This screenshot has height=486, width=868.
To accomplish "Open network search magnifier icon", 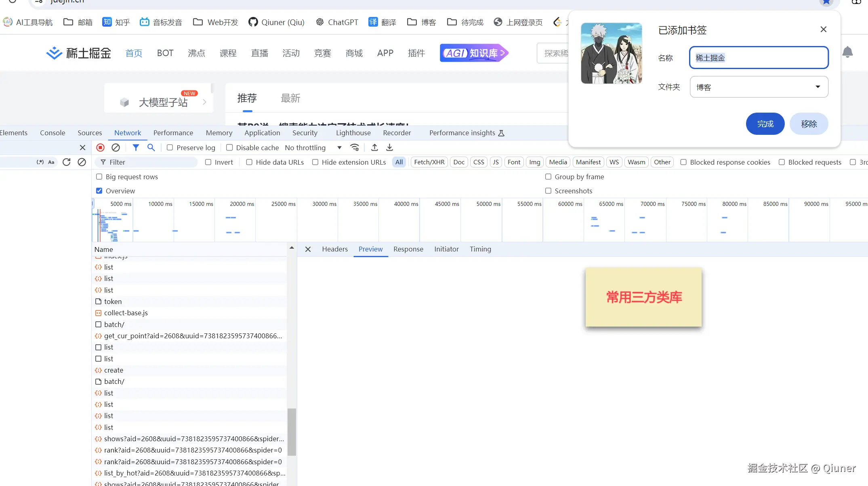I will [151, 148].
